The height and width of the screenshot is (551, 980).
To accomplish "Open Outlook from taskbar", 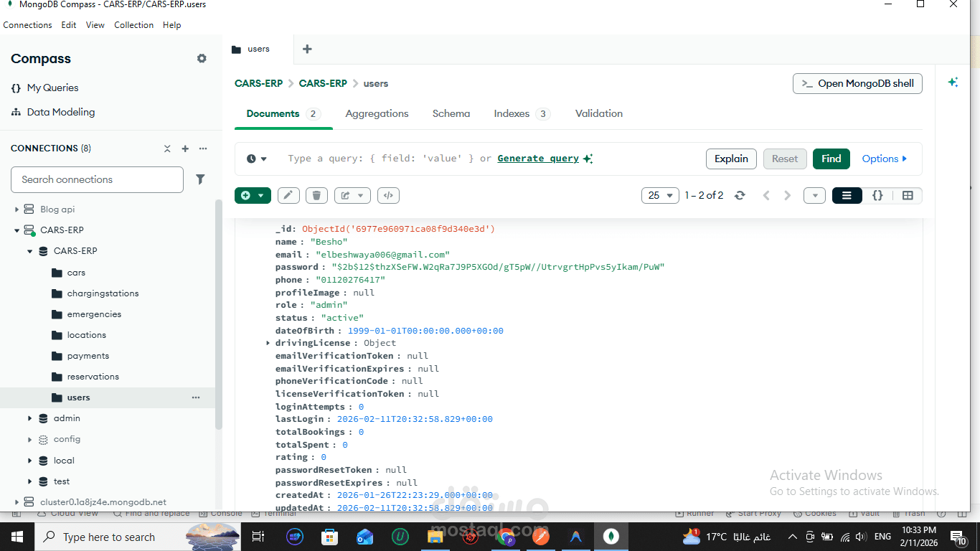I will pos(364,537).
